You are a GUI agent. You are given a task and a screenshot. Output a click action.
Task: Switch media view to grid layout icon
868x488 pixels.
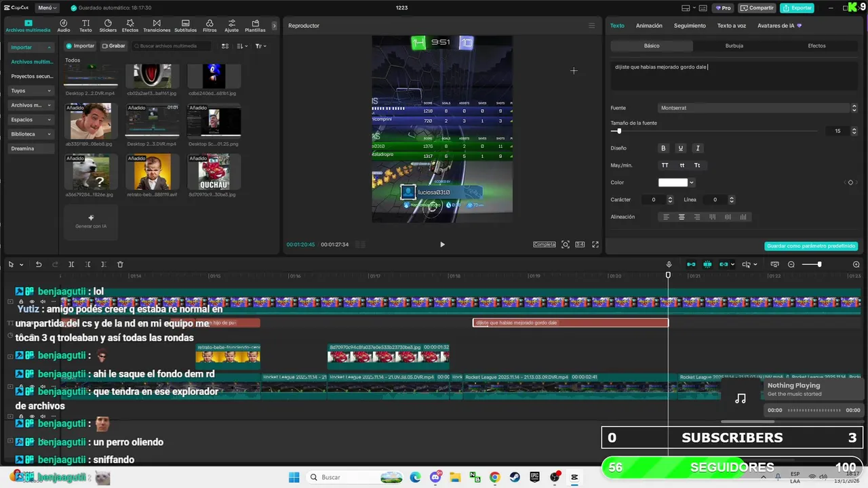pos(225,46)
